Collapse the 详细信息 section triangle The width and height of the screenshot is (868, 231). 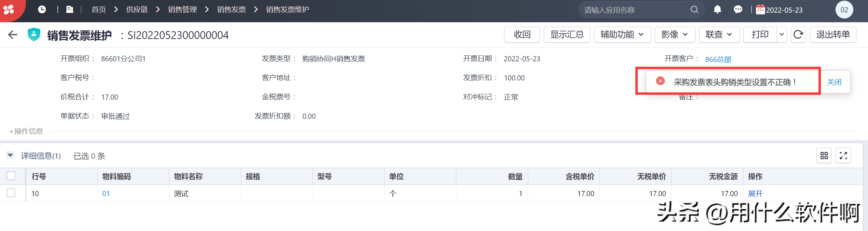pyautogui.click(x=10, y=156)
